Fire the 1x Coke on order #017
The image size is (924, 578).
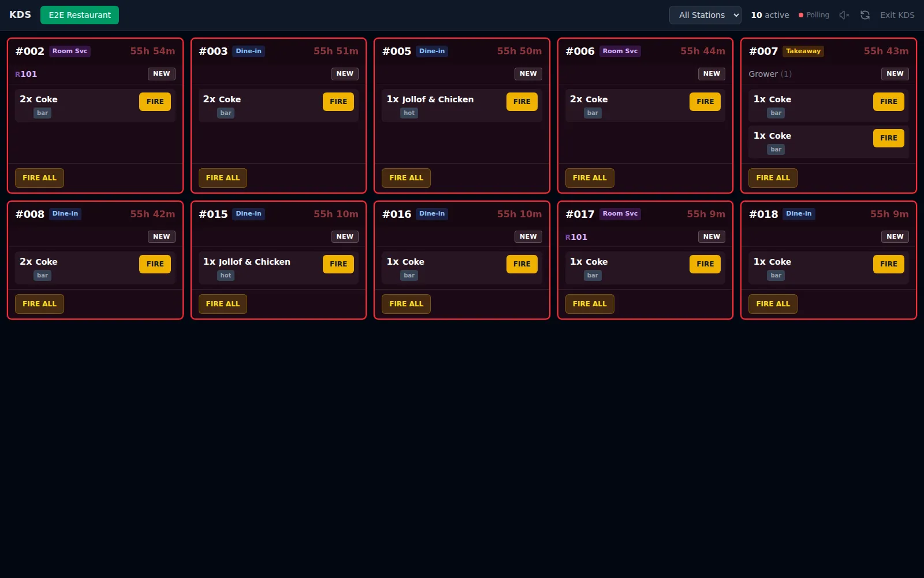click(x=705, y=264)
